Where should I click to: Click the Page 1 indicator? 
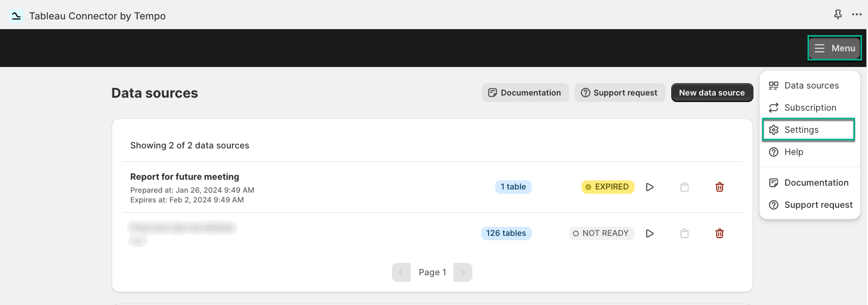[x=432, y=272]
